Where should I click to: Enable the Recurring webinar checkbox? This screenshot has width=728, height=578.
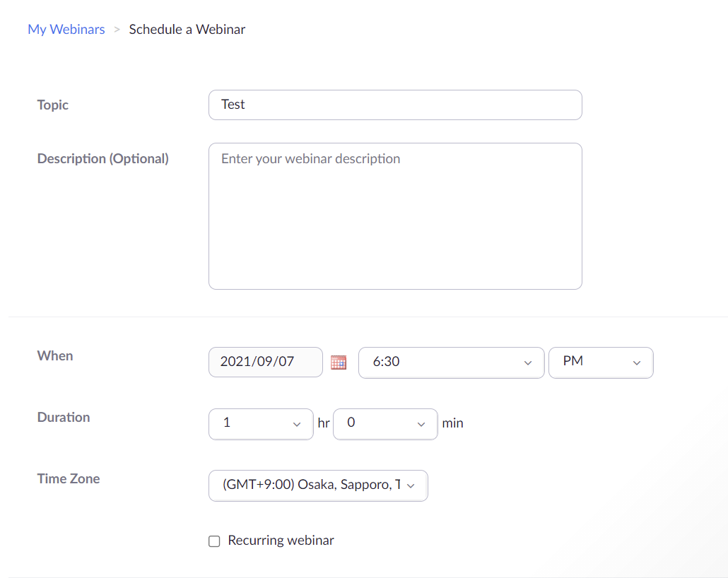[x=214, y=541]
